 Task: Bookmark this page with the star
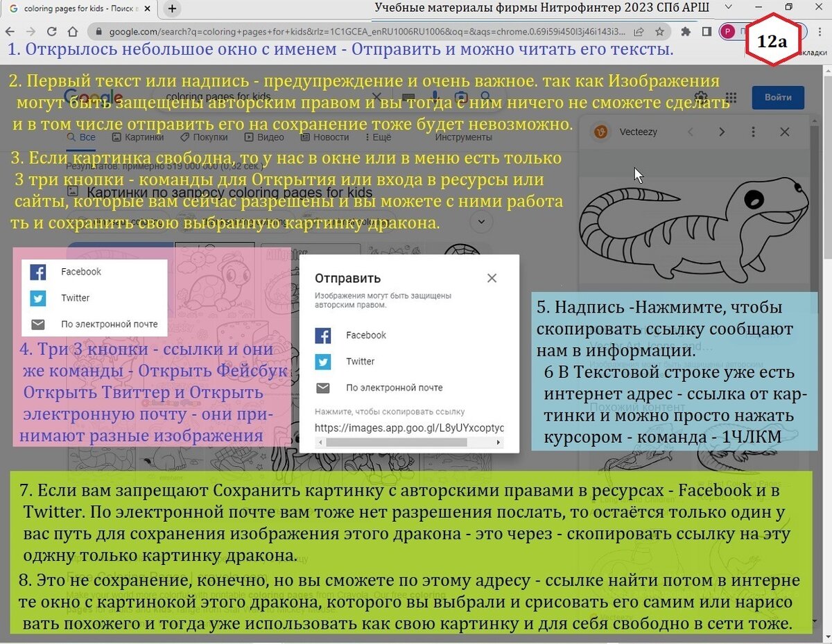coord(659,31)
